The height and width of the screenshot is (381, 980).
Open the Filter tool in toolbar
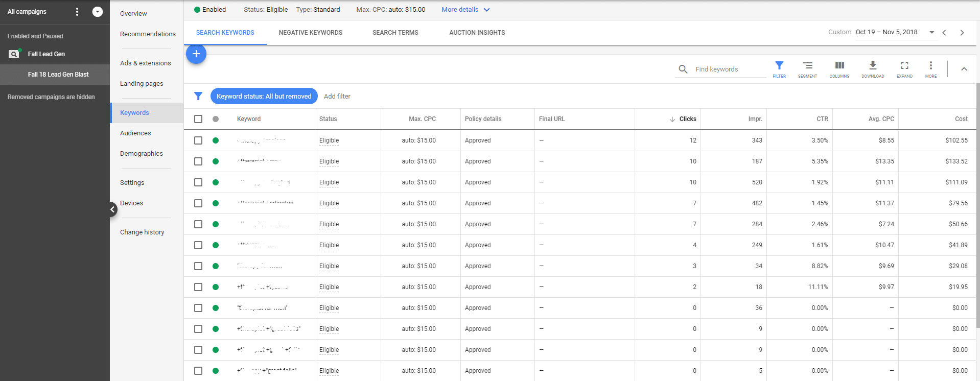[779, 69]
